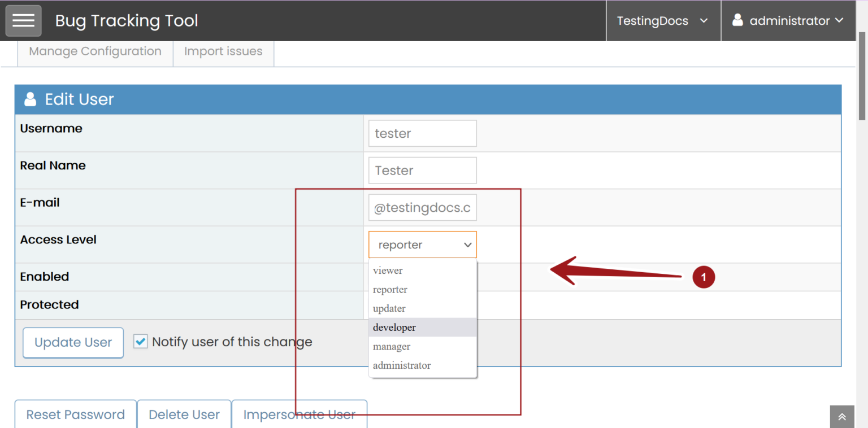Click the Username input field
This screenshot has height=428, width=868.
(422, 133)
